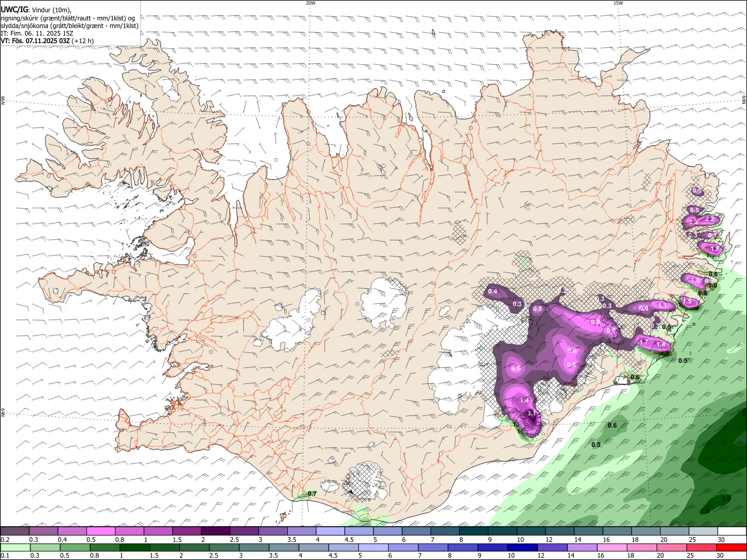Click the 15W longitude label
The image size is (747, 560).
click(618, 3)
